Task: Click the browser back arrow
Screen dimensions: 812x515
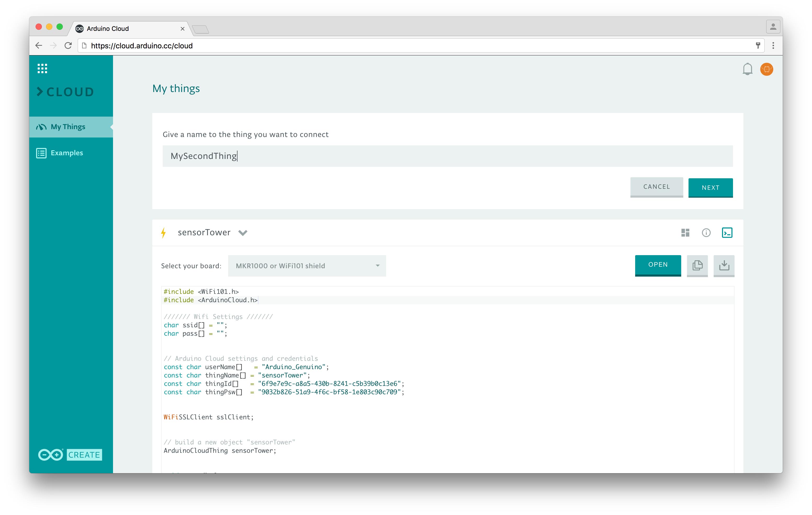Action: pyautogui.click(x=39, y=45)
